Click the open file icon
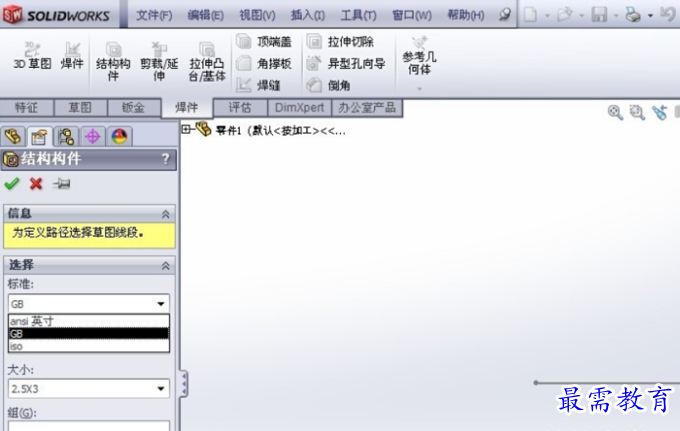Image resolution: width=680 pixels, height=431 pixels. coord(565,15)
